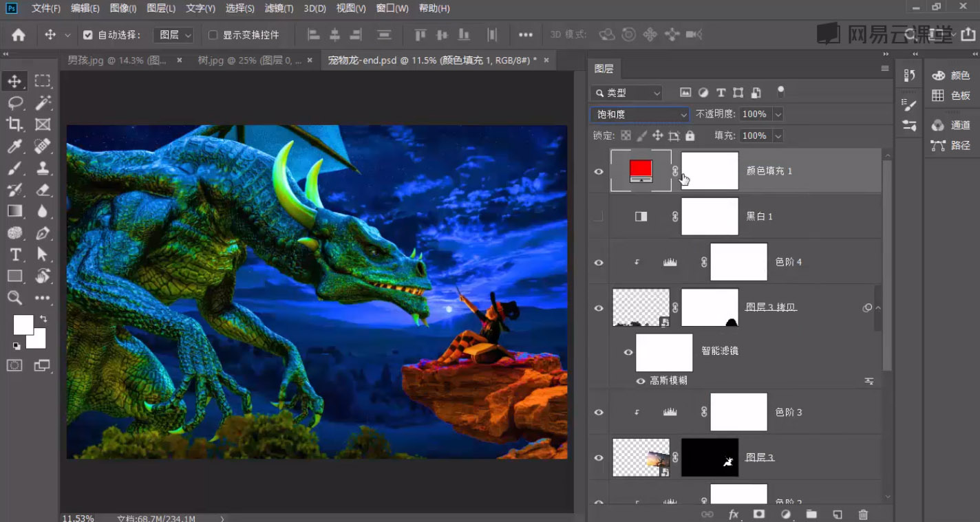Screen dimensions: 980x522
Task: Hide the 颜色填充 1 layer
Action: [599, 171]
